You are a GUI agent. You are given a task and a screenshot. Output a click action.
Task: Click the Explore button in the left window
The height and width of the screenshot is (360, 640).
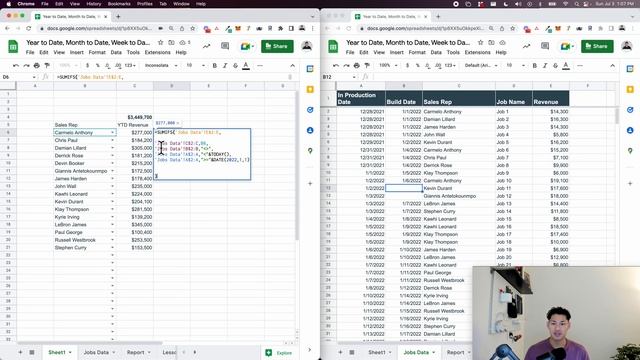pyautogui.click(x=280, y=353)
